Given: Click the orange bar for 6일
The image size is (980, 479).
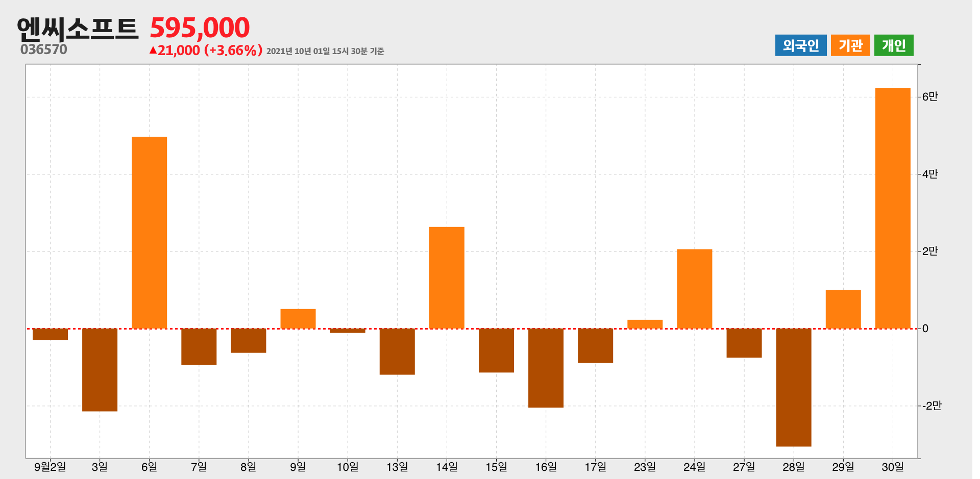Looking at the screenshot, I should tap(149, 233).
